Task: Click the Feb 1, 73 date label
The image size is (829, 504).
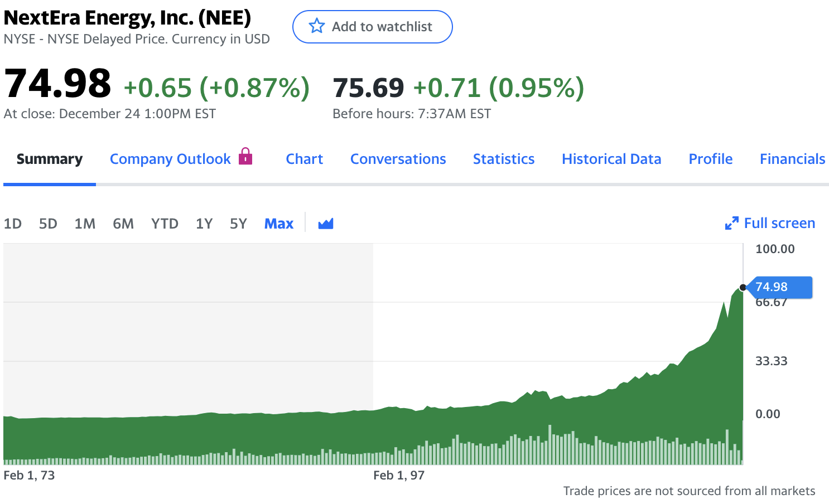Action: [29, 476]
